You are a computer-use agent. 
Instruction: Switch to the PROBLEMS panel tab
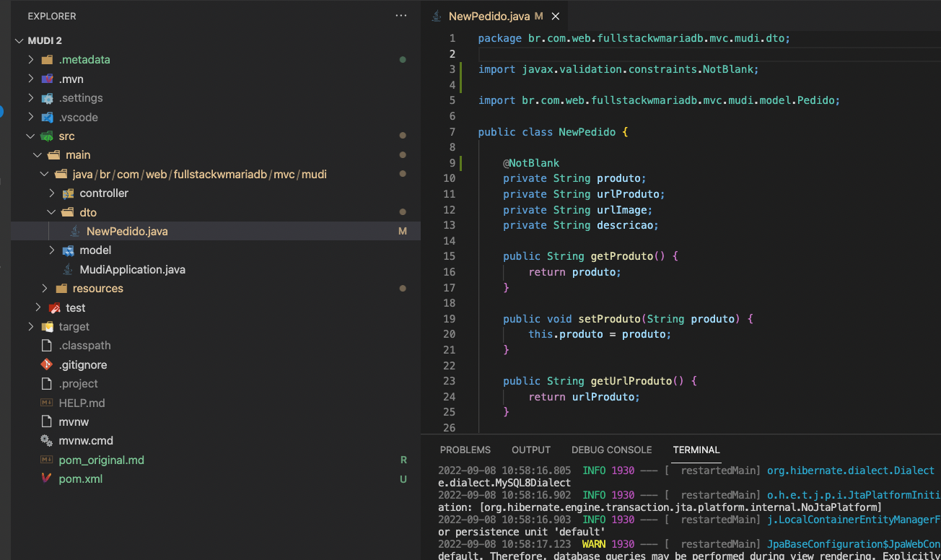[x=465, y=450]
